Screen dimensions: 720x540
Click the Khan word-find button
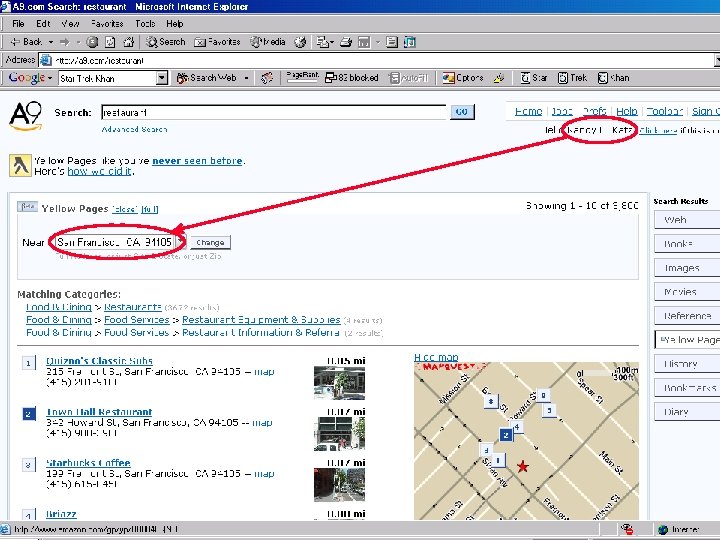[613, 78]
